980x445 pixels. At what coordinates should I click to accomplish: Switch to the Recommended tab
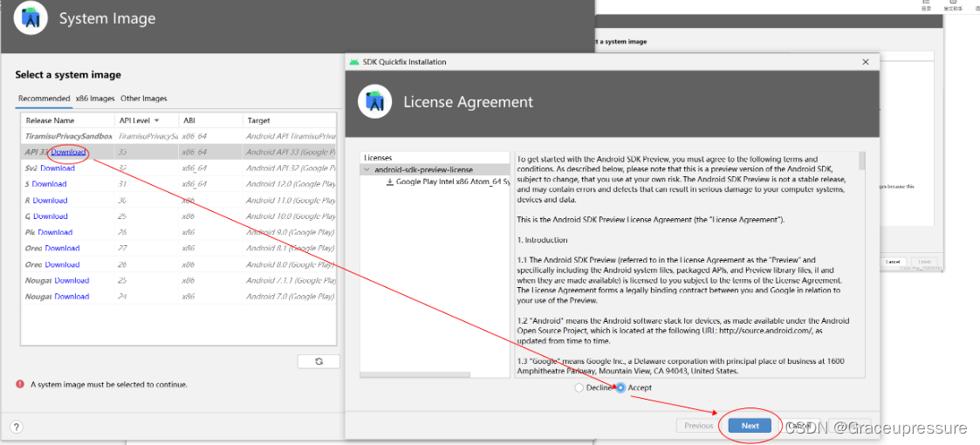(44, 99)
